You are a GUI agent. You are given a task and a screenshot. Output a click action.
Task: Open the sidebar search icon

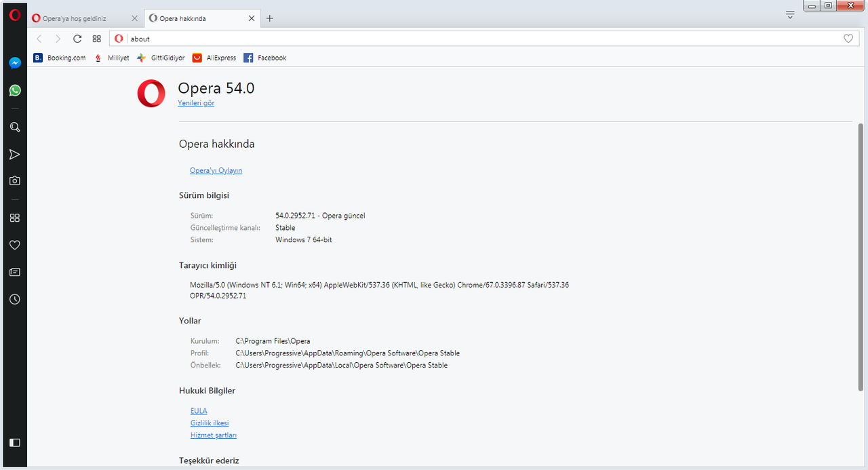(x=15, y=127)
